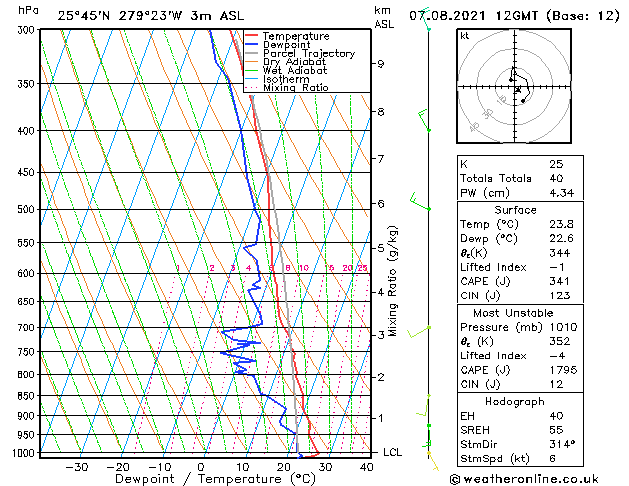Click the Wet Adiabat legend entry
This screenshot has height=486, width=629.
coord(286,71)
